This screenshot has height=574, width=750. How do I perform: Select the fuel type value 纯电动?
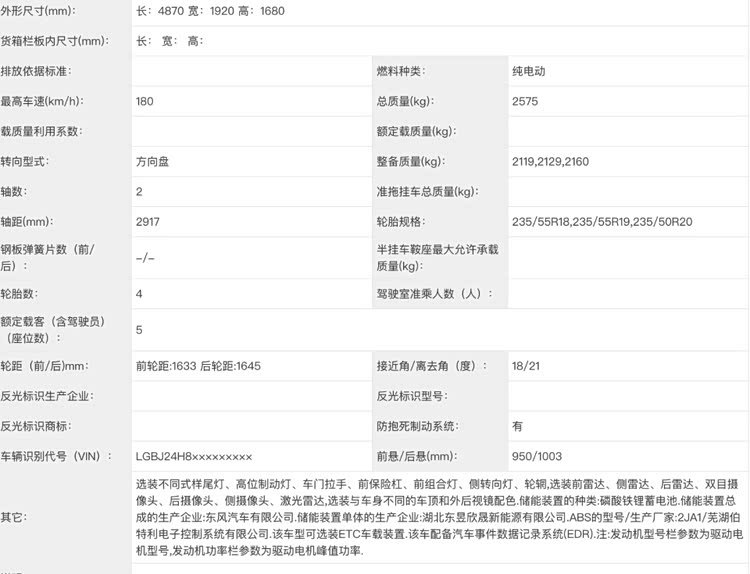529,71
